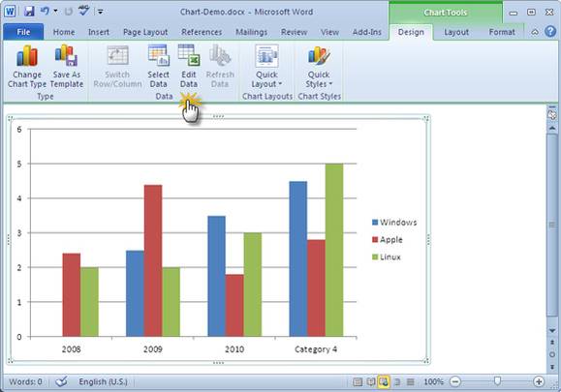This screenshot has width=561, height=392.
Task: Open the Mailings tab
Action: [x=252, y=32]
